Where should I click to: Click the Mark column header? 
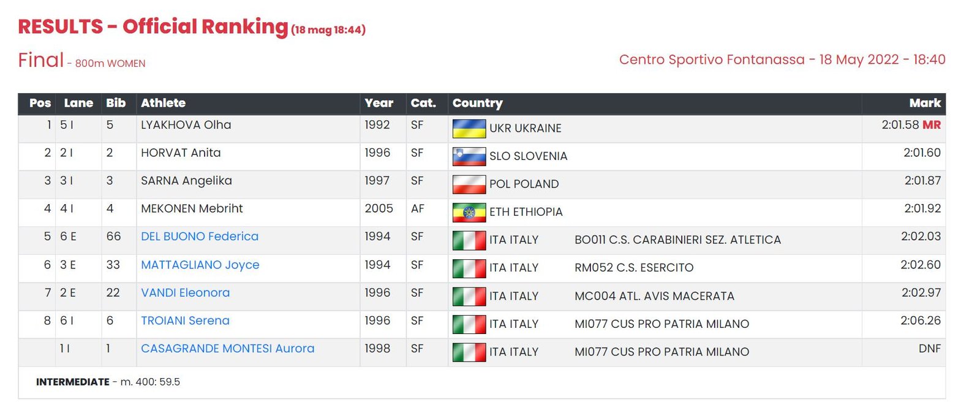pyautogui.click(x=925, y=103)
